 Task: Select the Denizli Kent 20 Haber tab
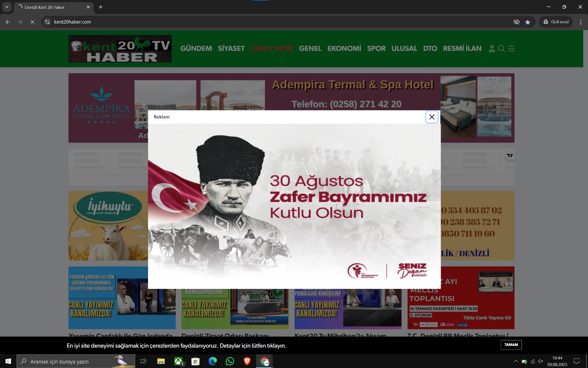click(x=53, y=7)
